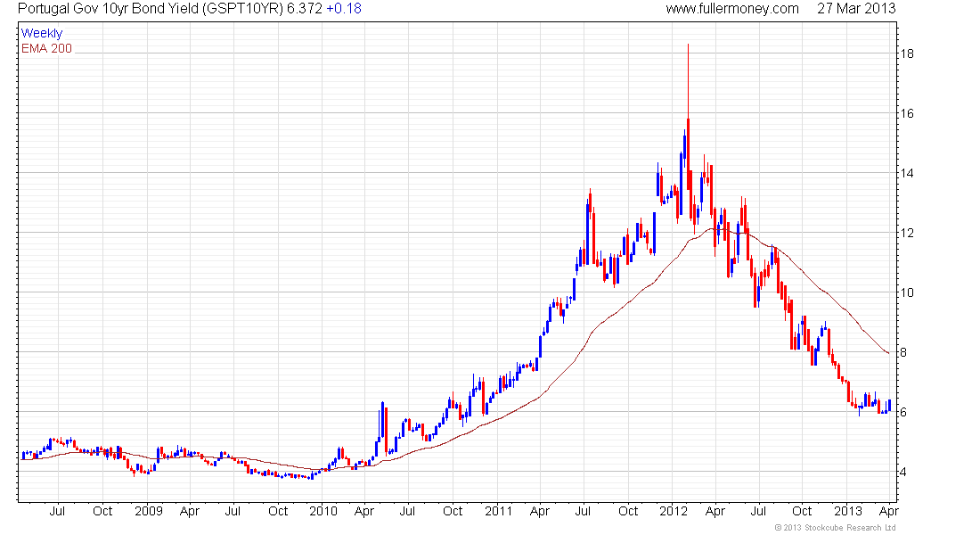Click the y-axis label 12

click(x=907, y=233)
